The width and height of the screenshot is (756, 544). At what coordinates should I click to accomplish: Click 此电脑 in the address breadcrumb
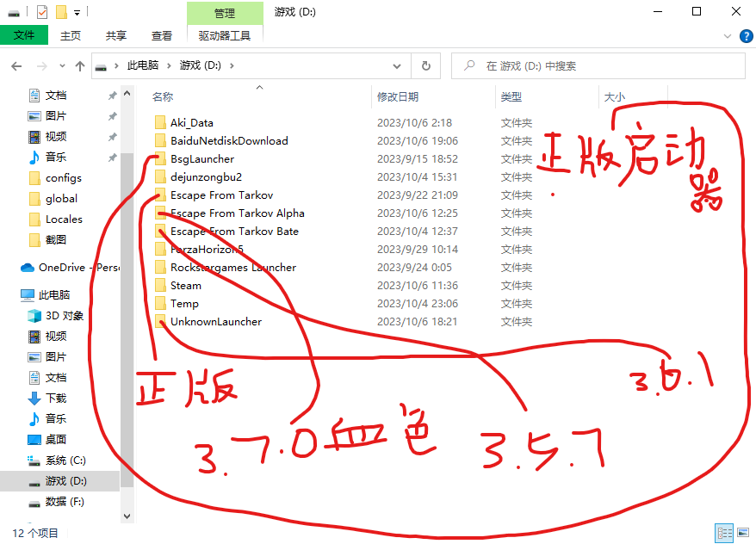pos(143,65)
